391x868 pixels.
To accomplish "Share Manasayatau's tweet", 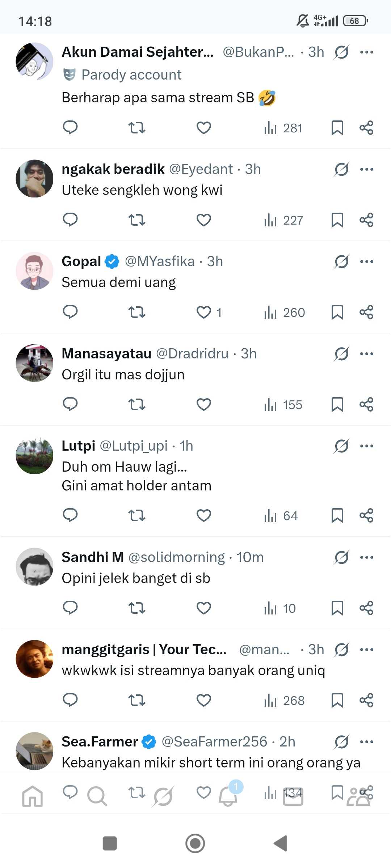I will pos(366,404).
